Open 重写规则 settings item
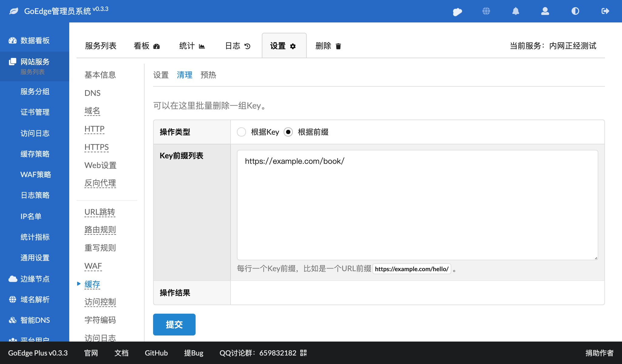This screenshot has width=622, height=364. click(x=100, y=248)
